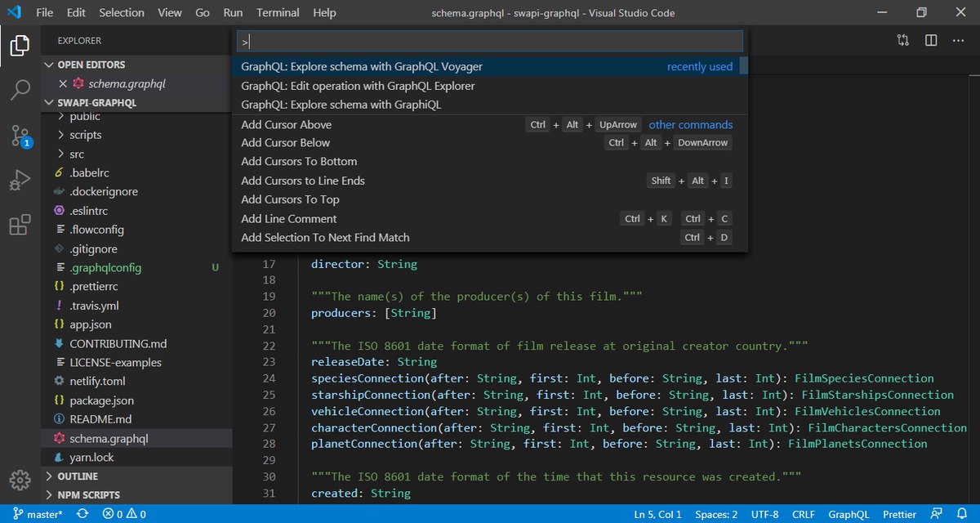Open the Selection menu
The width and height of the screenshot is (980, 523).
122,13
